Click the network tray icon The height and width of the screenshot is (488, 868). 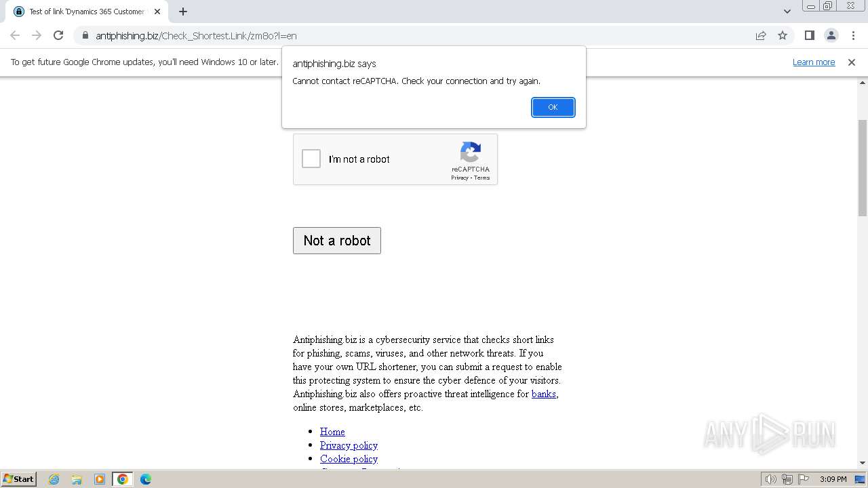point(787,479)
